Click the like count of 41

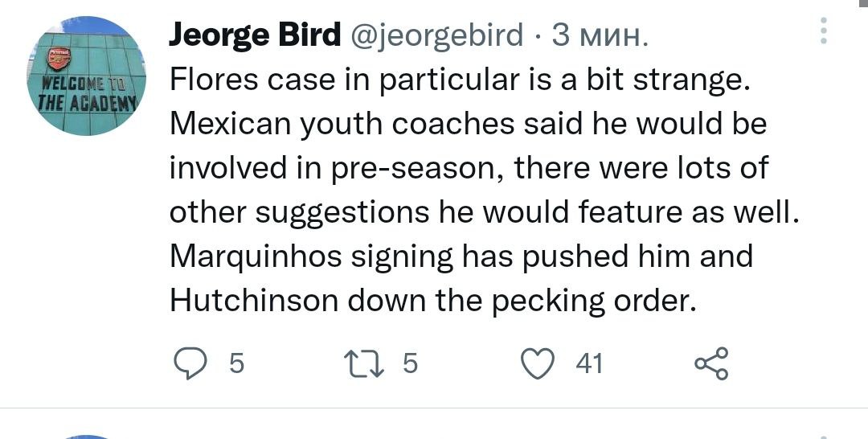tap(589, 364)
